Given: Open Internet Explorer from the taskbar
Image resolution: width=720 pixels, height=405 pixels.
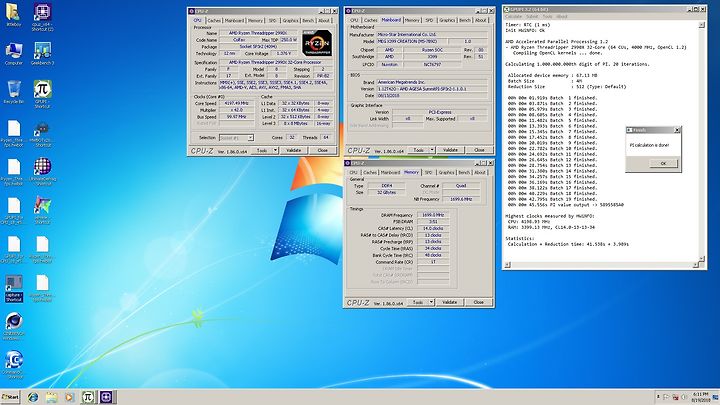Looking at the screenshot, I should pyautogui.click(x=33, y=397).
